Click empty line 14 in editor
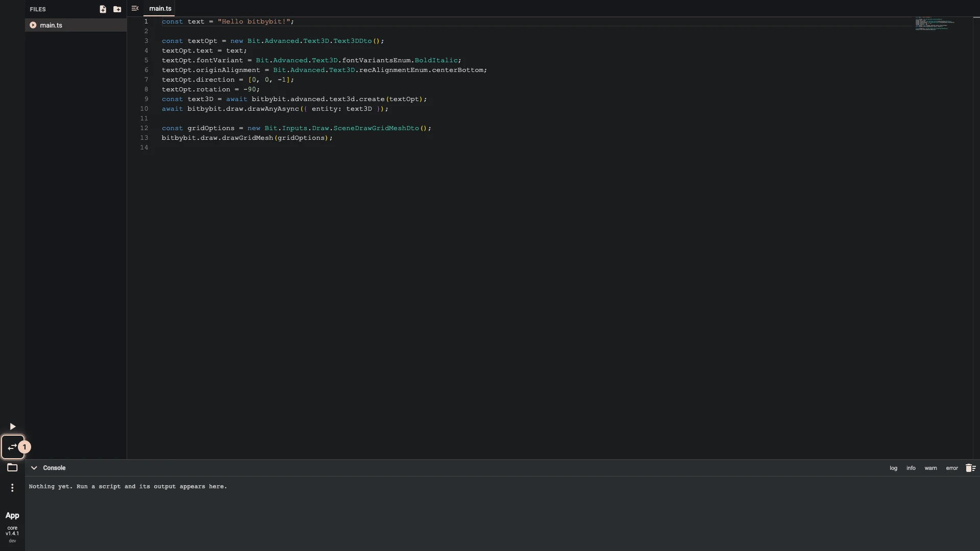Image resolution: width=980 pixels, height=551 pixels. point(536,147)
